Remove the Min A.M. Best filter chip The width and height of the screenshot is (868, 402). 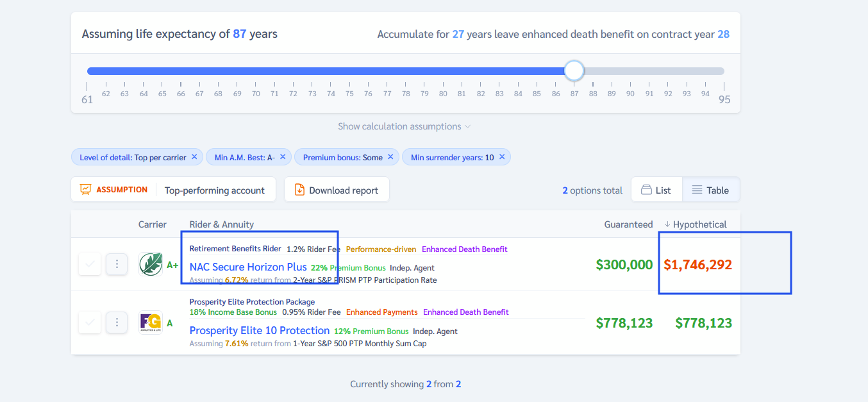click(283, 157)
